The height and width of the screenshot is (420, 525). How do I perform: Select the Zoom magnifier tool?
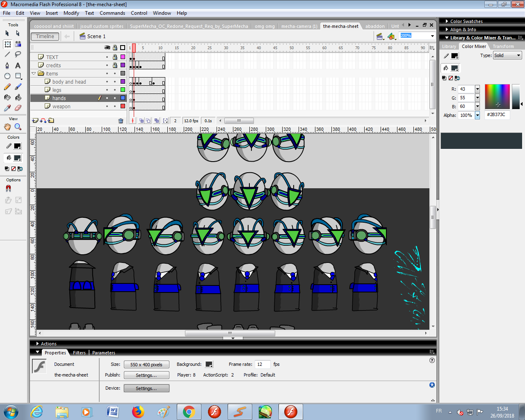coord(18,127)
